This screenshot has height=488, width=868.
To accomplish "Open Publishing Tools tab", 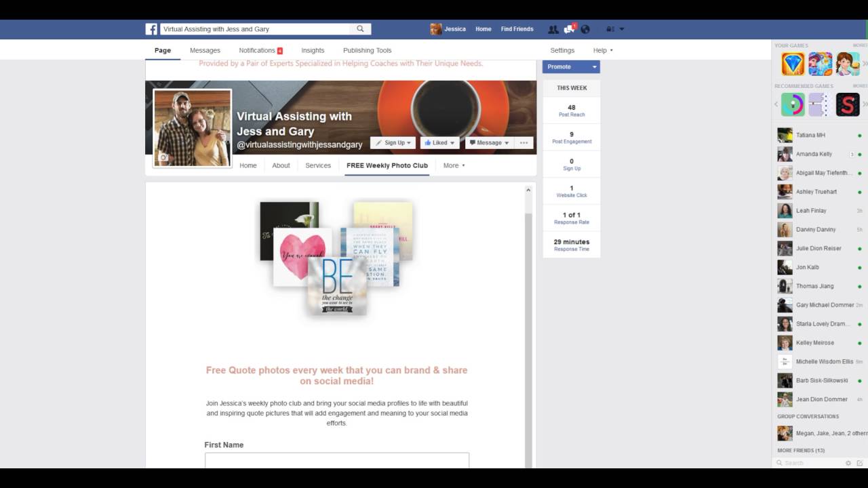I will [x=367, y=50].
